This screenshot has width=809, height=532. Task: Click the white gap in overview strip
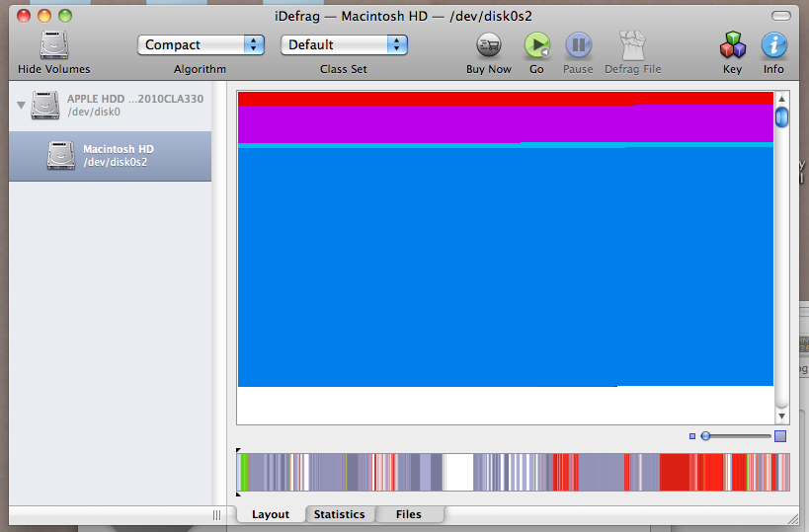pyautogui.click(x=458, y=472)
